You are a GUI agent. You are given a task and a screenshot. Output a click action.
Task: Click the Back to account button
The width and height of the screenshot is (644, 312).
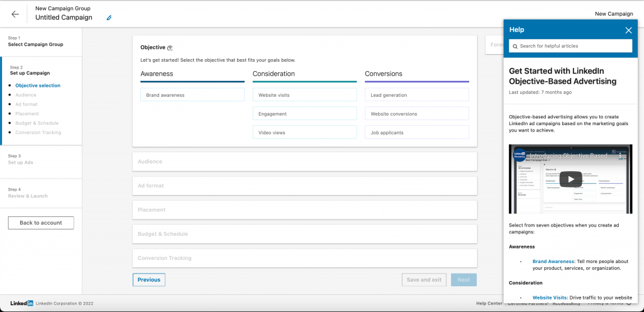click(x=41, y=223)
